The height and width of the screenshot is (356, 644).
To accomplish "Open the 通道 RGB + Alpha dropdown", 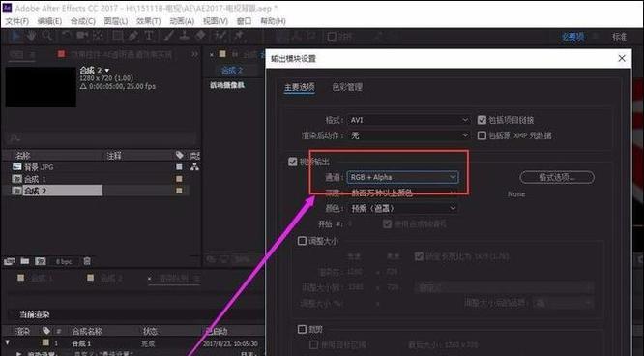I will (x=403, y=177).
